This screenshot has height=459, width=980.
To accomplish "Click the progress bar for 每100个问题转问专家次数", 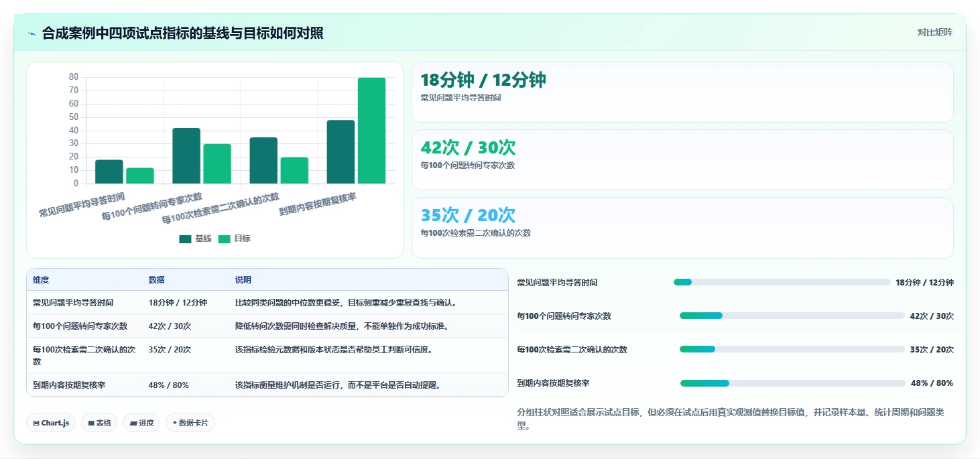I will pyautogui.click(x=792, y=316).
